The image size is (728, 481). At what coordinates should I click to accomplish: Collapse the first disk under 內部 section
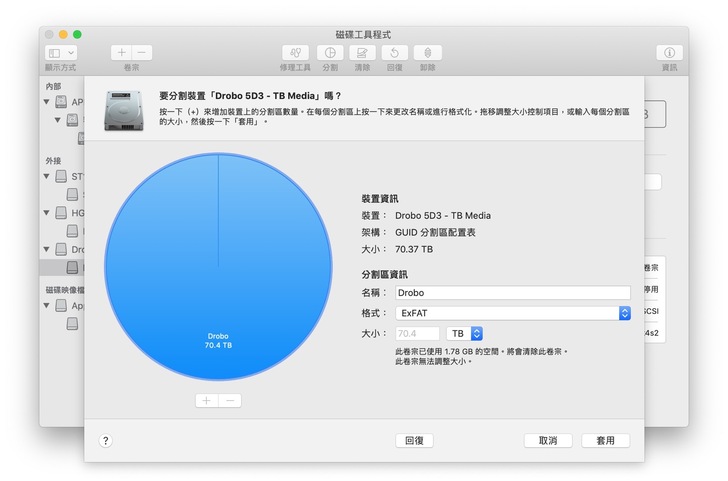[x=46, y=102]
